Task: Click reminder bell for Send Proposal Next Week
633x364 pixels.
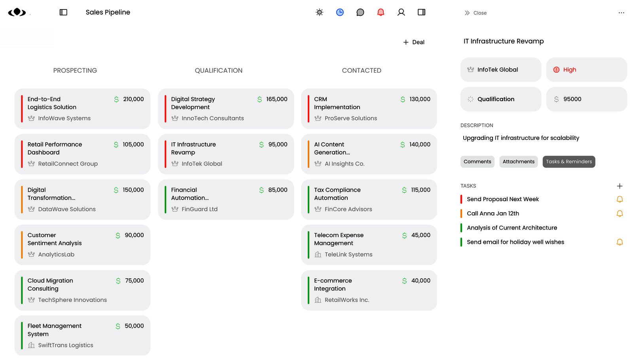Action: [x=620, y=199]
